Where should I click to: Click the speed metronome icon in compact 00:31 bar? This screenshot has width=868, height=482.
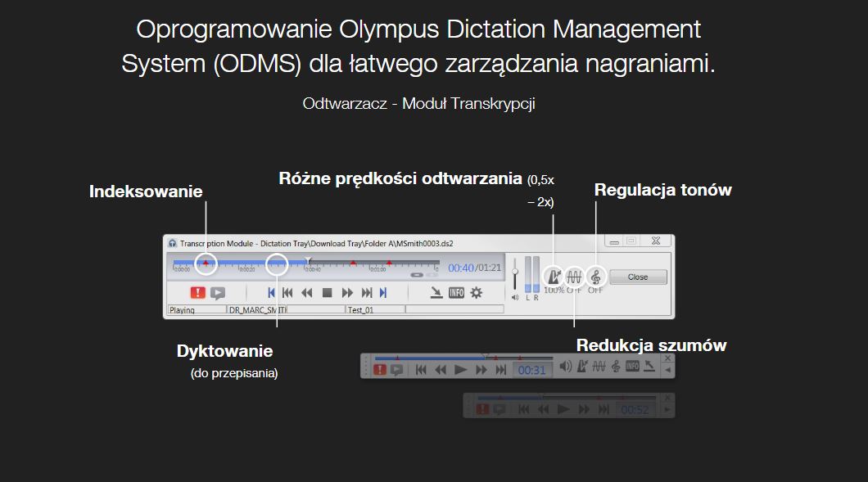[581, 367]
